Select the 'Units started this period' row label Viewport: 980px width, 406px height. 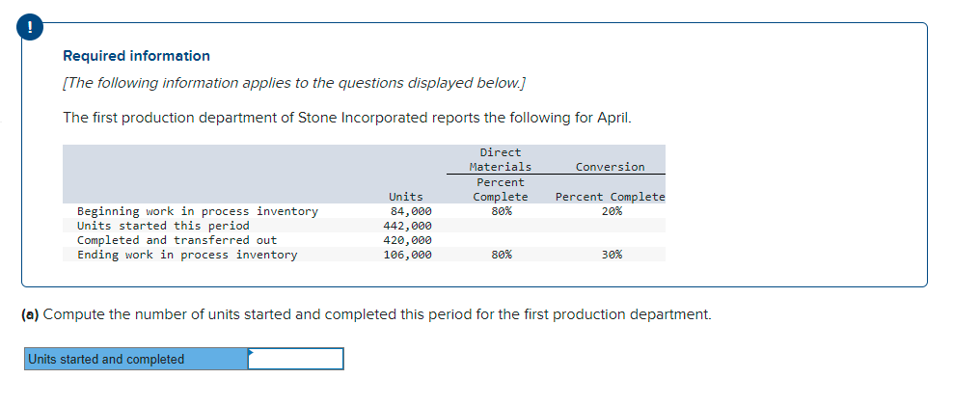[x=163, y=226]
